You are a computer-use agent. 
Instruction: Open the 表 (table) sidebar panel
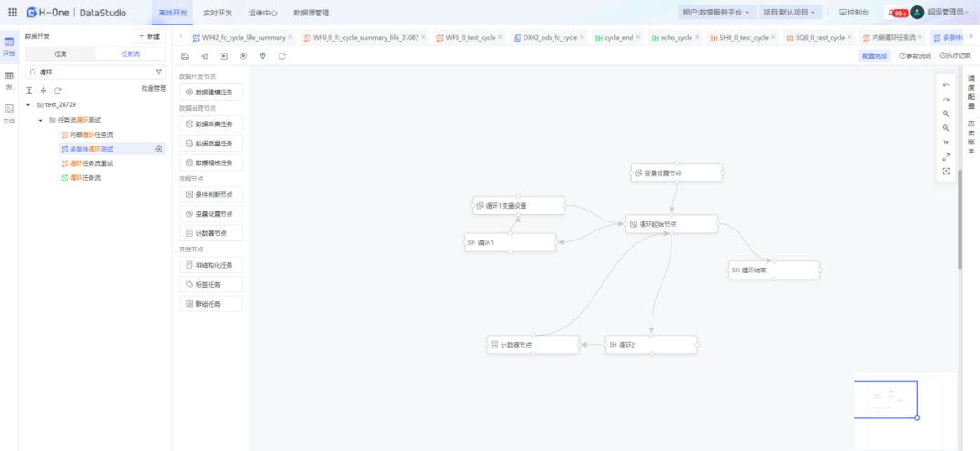coord(9,80)
